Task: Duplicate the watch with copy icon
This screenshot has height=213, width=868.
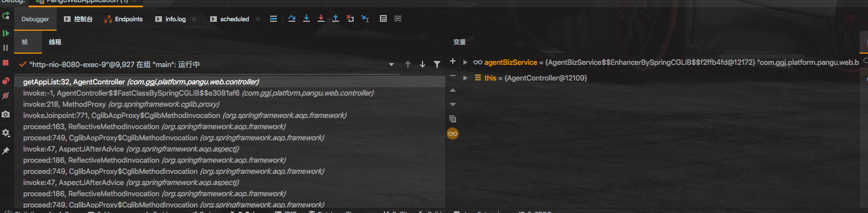Action: 453,119
